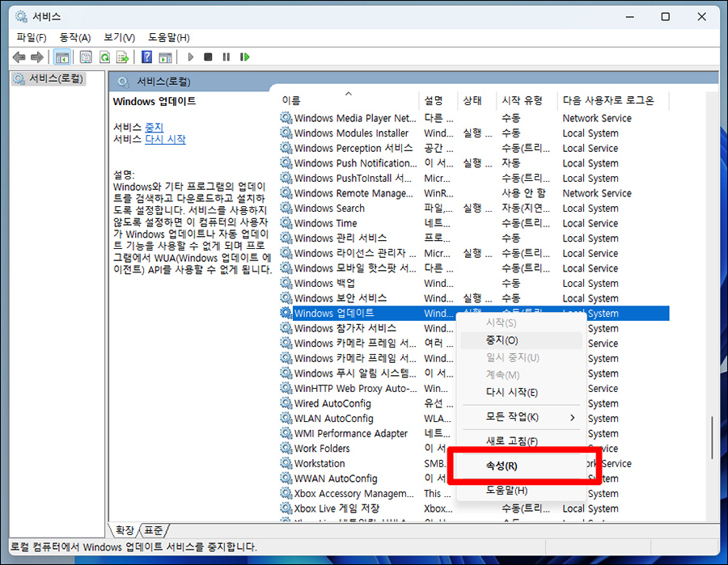
Task: Choose 도움말(H) in the context menu
Action: pyautogui.click(x=521, y=491)
